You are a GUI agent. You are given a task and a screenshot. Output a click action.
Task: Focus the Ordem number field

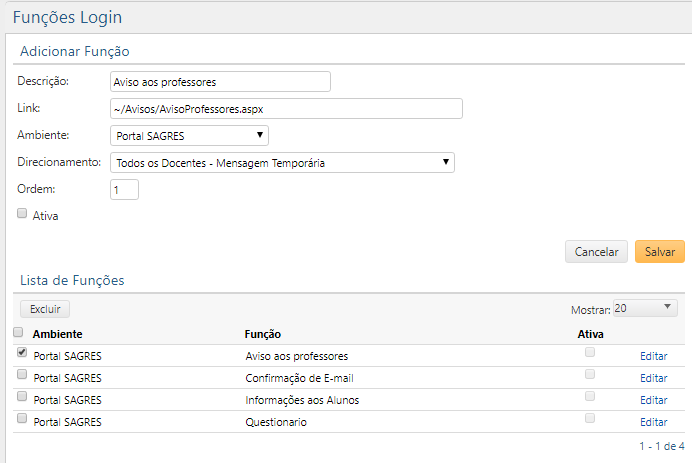tap(124, 189)
